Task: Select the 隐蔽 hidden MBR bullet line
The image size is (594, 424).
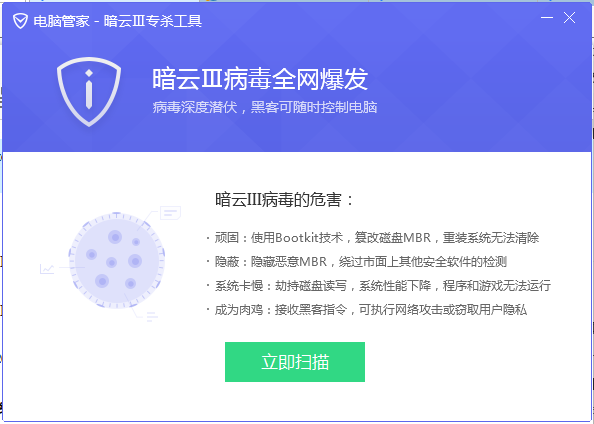Action: click(357, 261)
